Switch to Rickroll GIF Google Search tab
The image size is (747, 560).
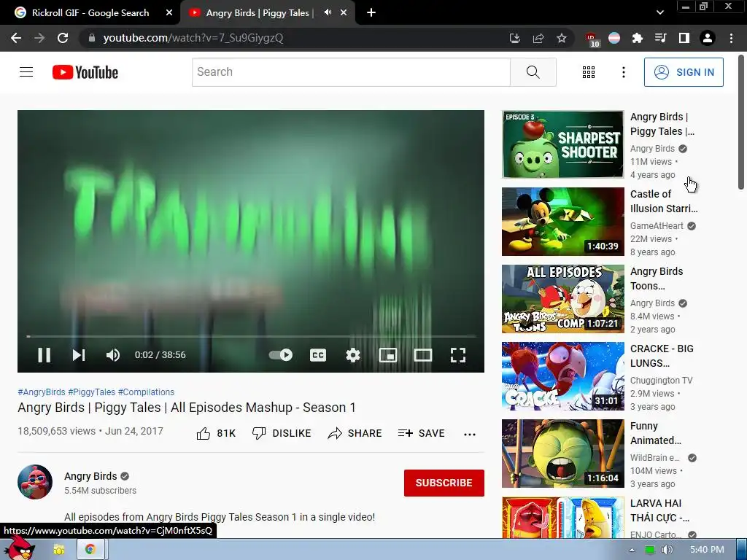[x=90, y=13]
